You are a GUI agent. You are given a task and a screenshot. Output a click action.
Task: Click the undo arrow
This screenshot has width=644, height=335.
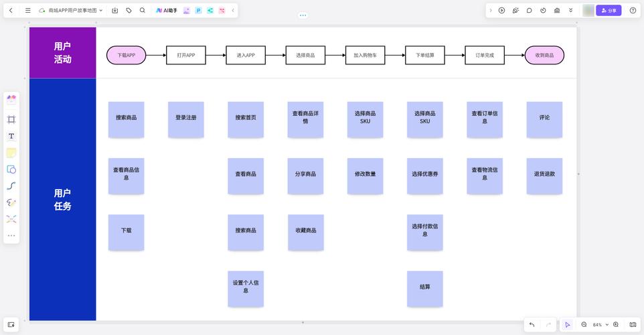coord(532,325)
